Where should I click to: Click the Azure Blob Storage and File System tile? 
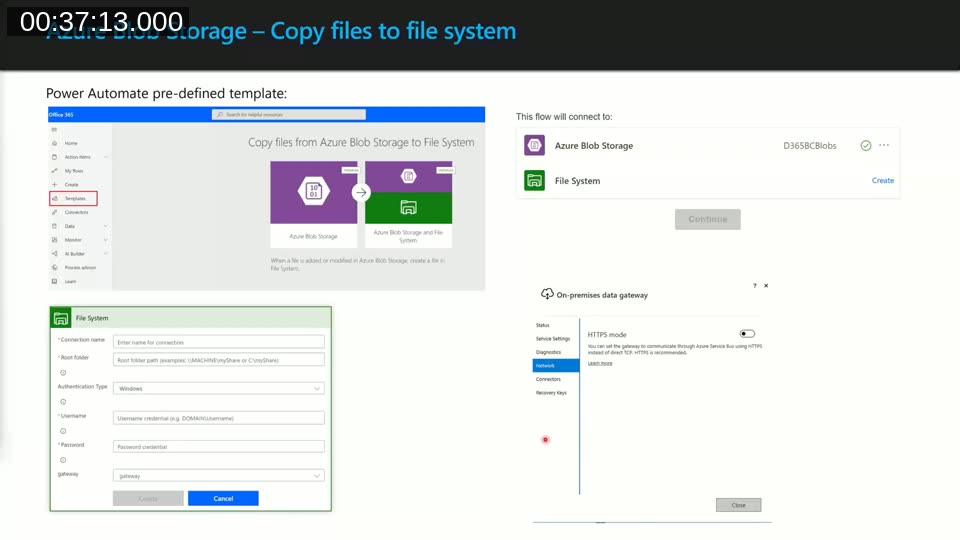[408, 204]
